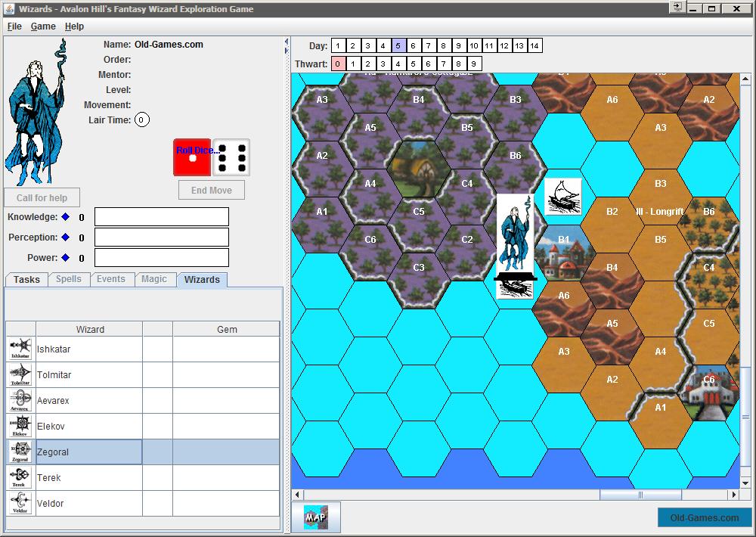The image size is (756, 537).
Task: Click desert hex B2
Action: [x=612, y=225]
